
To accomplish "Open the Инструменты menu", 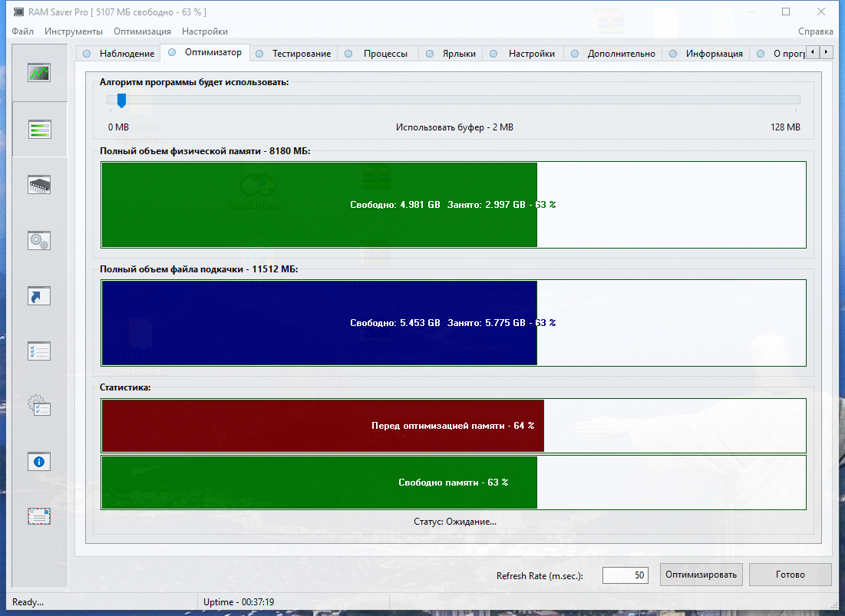I will (x=74, y=31).
